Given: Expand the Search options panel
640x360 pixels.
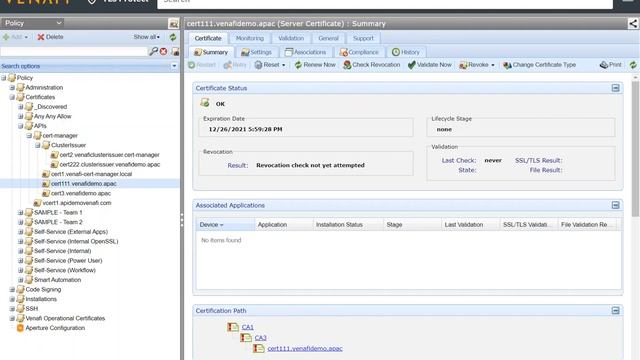Looking at the screenshot, I should pyautogui.click(x=174, y=66).
